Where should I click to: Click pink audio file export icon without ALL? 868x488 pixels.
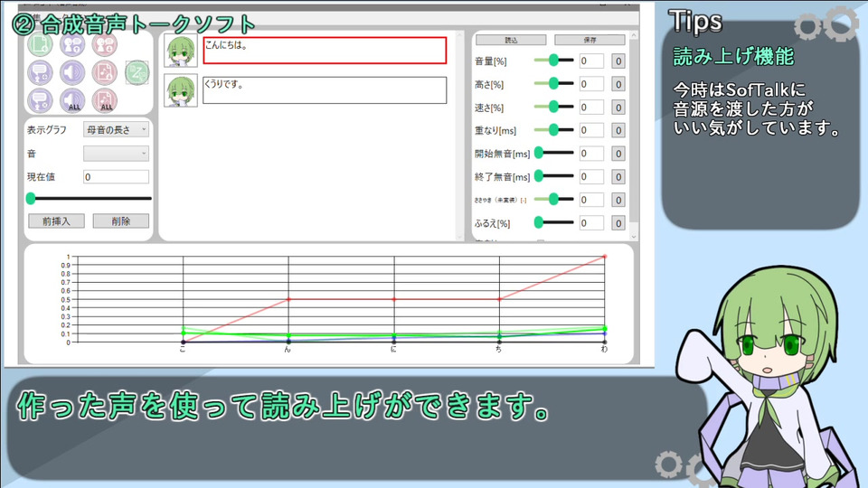[x=105, y=72]
